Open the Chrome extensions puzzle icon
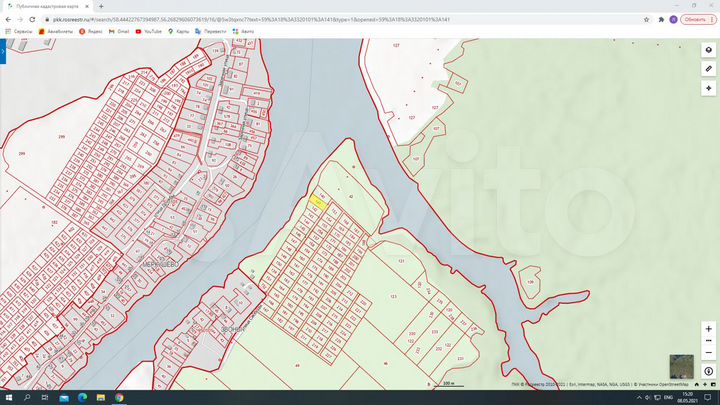 [x=661, y=20]
